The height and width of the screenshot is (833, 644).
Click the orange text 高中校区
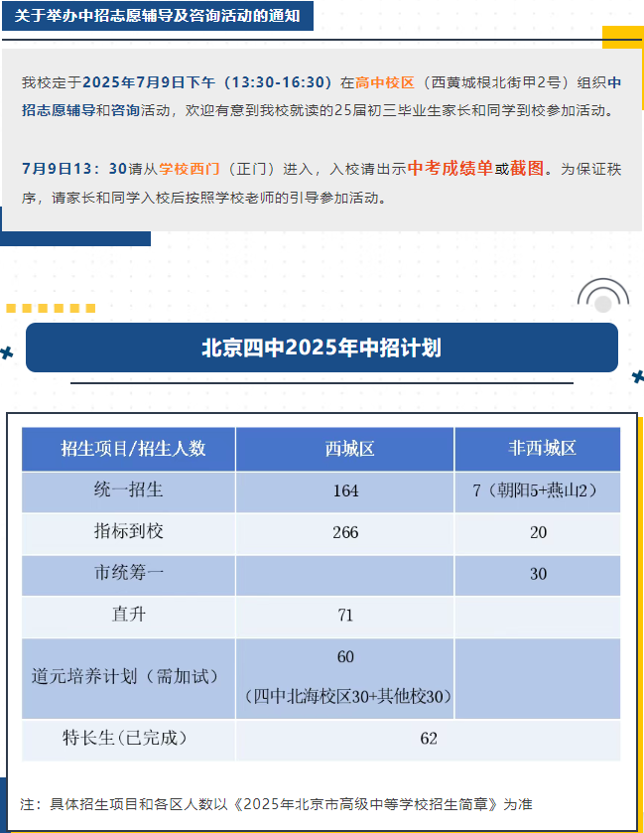click(385, 82)
